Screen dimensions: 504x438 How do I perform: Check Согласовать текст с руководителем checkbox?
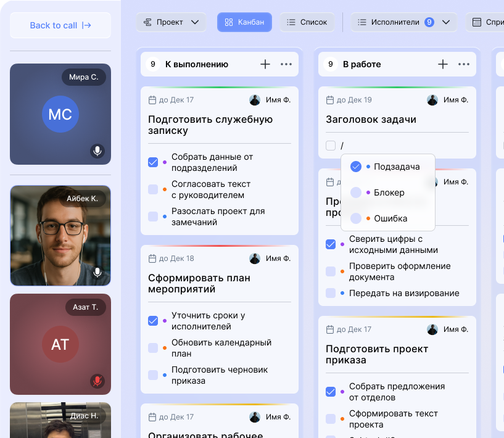pyautogui.click(x=153, y=189)
